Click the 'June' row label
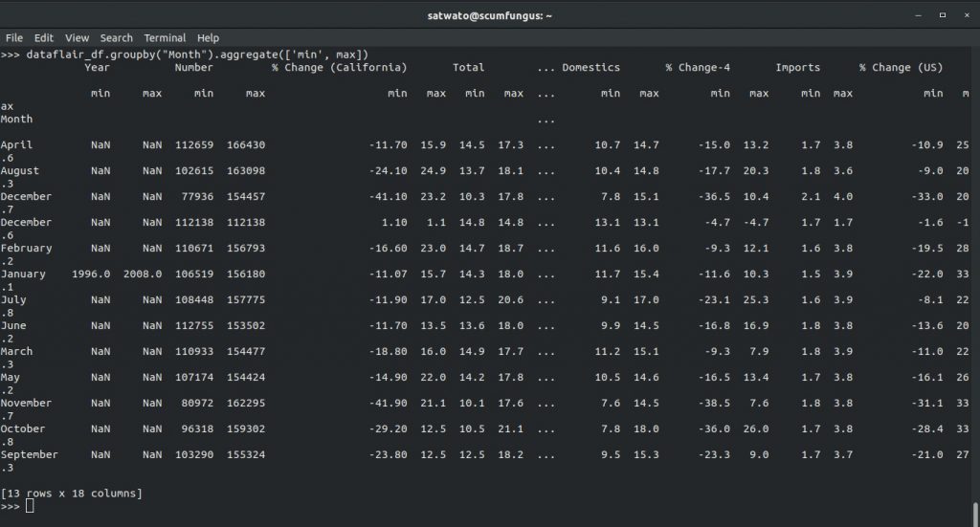 tap(13, 325)
